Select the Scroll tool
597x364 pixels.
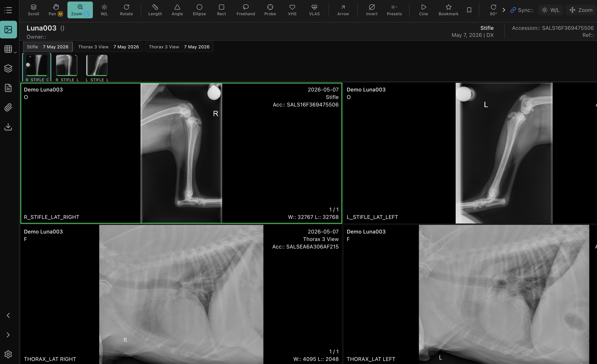33,10
